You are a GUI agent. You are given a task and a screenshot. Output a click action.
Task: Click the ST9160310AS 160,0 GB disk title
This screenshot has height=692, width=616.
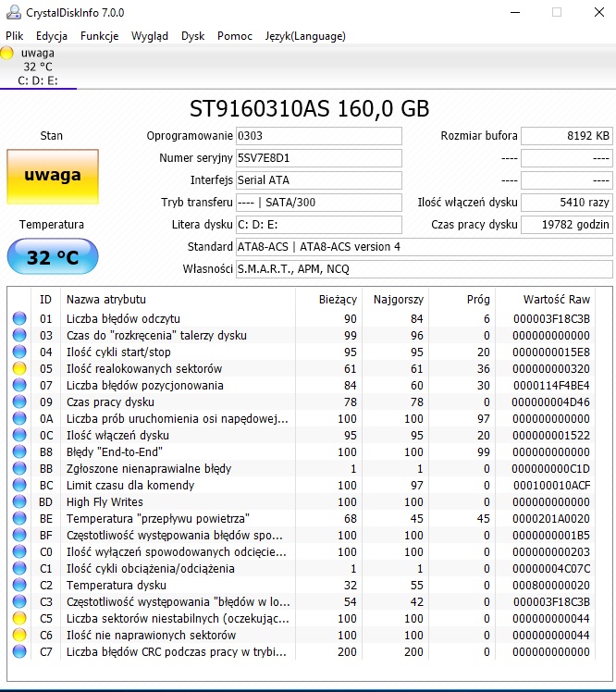309,108
